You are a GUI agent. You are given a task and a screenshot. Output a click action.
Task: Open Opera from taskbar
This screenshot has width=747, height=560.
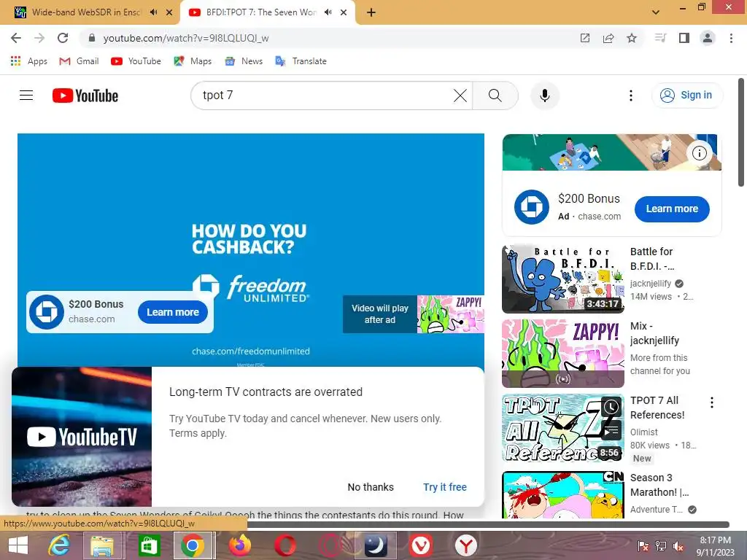(285, 545)
